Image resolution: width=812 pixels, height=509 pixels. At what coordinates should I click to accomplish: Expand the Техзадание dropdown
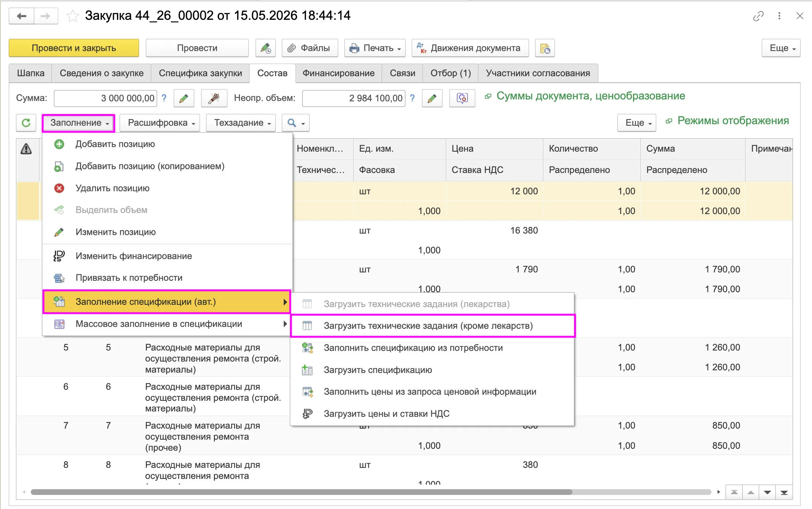(241, 123)
